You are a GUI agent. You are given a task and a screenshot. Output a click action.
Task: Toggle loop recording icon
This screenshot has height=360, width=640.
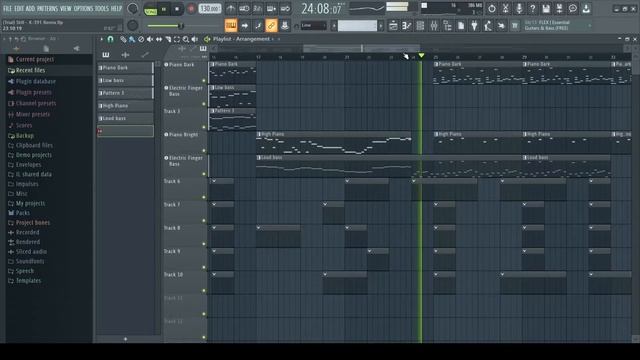(285, 9)
